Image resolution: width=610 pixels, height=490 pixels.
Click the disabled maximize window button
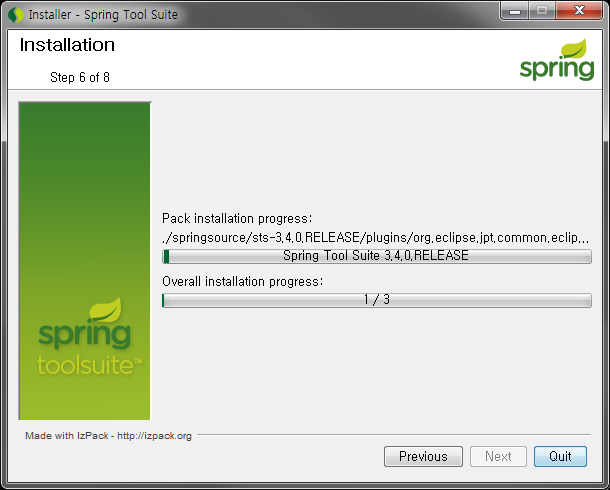[542, 10]
